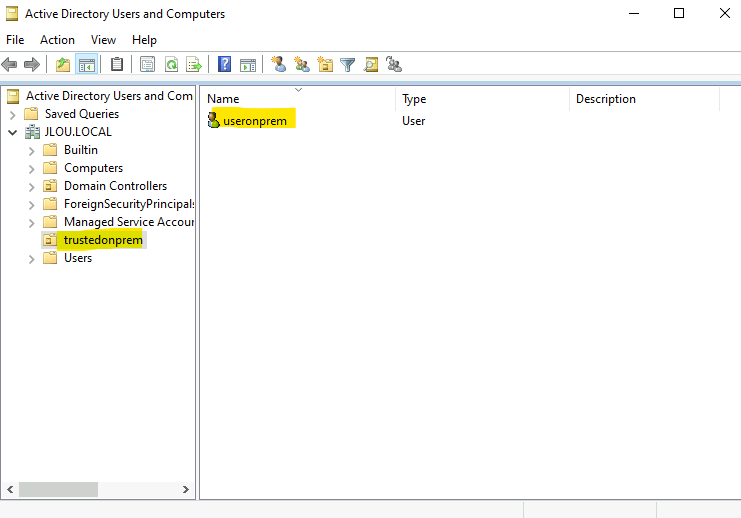741x518 pixels.
Task: Select Managed Service Accounts tree item
Action: tap(129, 222)
